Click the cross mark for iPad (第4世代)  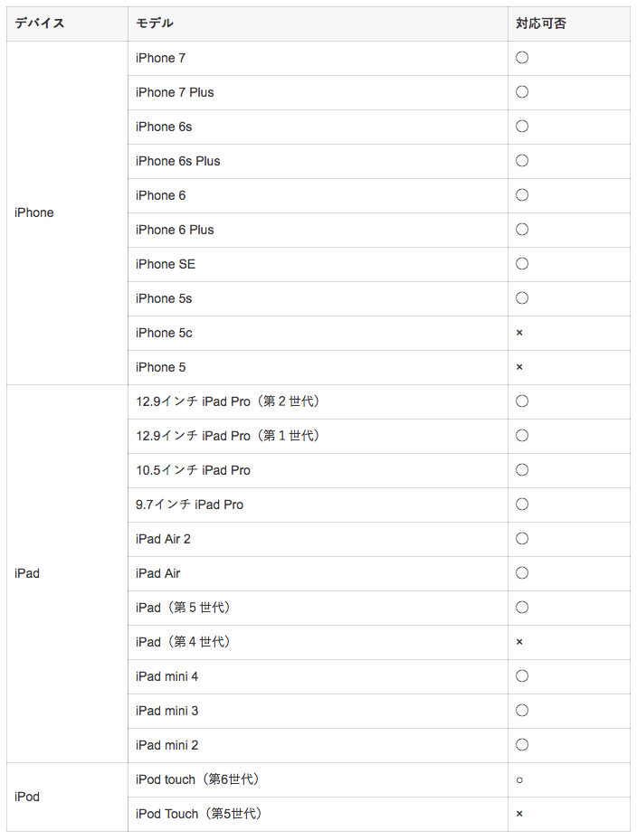pyautogui.click(x=519, y=642)
